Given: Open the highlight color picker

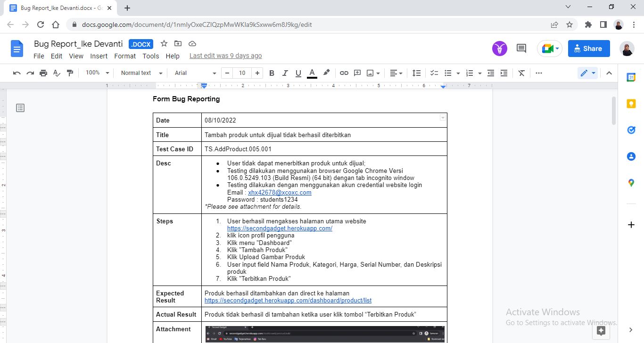Looking at the screenshot, I should pos(326,73).
